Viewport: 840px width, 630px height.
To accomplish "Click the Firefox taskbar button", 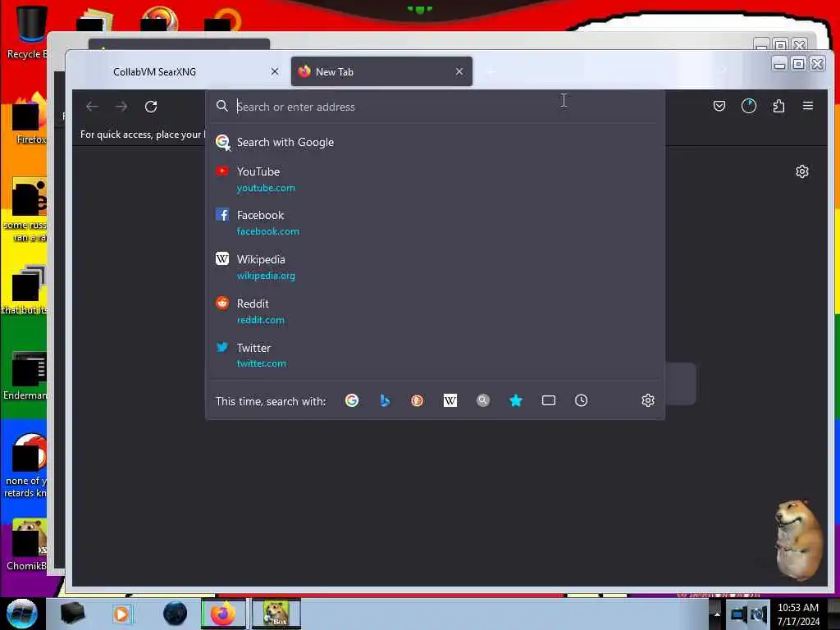I will coord(223,614).
